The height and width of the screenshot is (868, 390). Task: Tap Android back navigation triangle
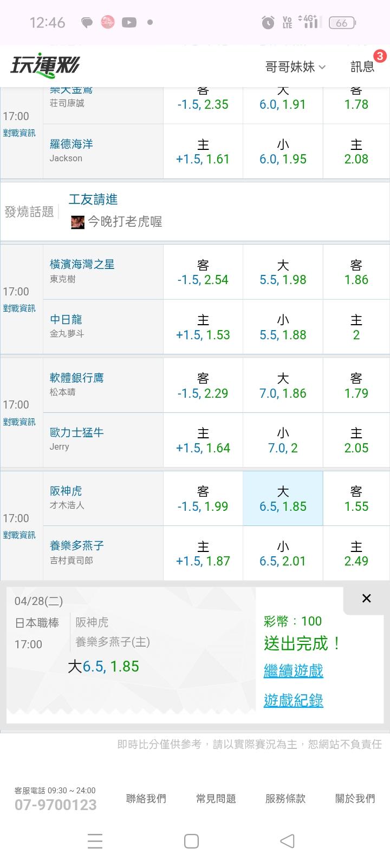coord(287,840)
